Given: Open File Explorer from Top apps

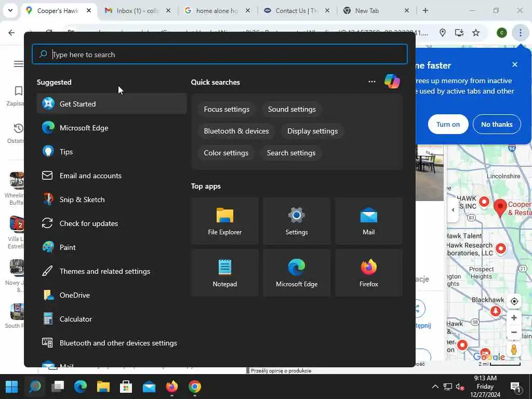Looking at the screenshot, I should (x=224, y=221).
